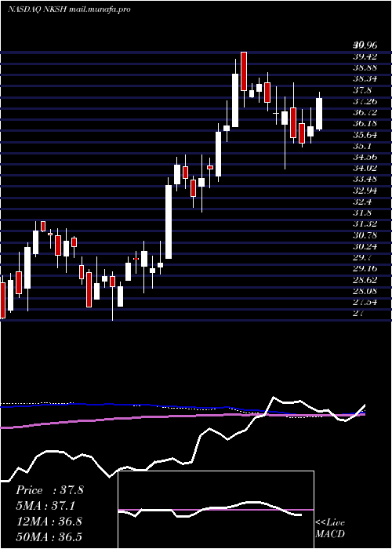This screenshot has height=549, width=392.
Task: Click the 35.64 price axis label
Action: pyautogui.click(x=365, y=135)
